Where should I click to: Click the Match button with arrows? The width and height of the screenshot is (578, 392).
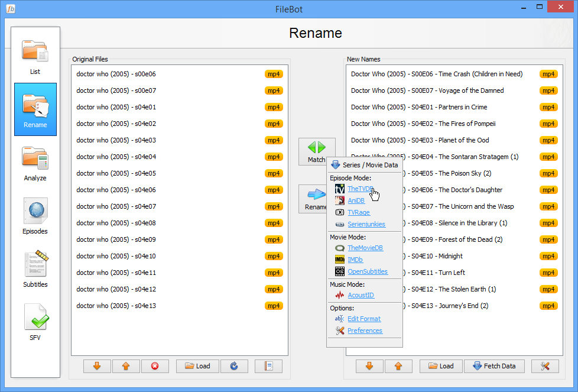tap(317, 151)
